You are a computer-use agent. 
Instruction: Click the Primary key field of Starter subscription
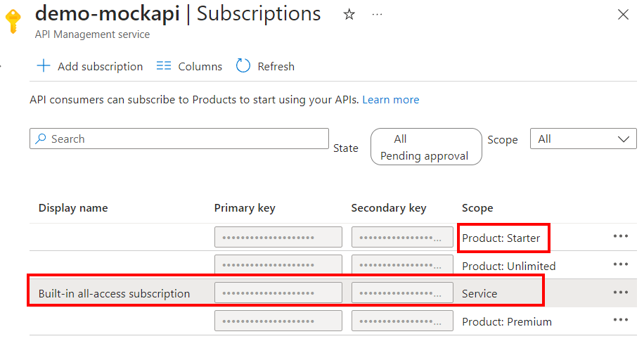[x=278, y=237]
